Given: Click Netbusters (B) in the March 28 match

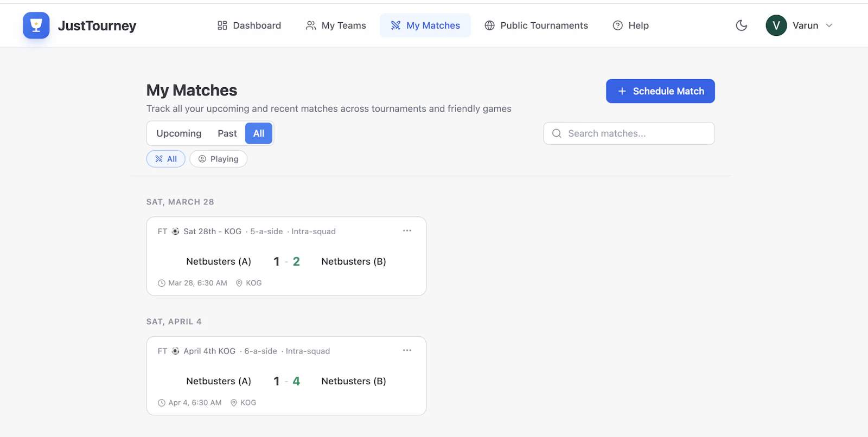Looking at the screenshot, I should [354, 261].
